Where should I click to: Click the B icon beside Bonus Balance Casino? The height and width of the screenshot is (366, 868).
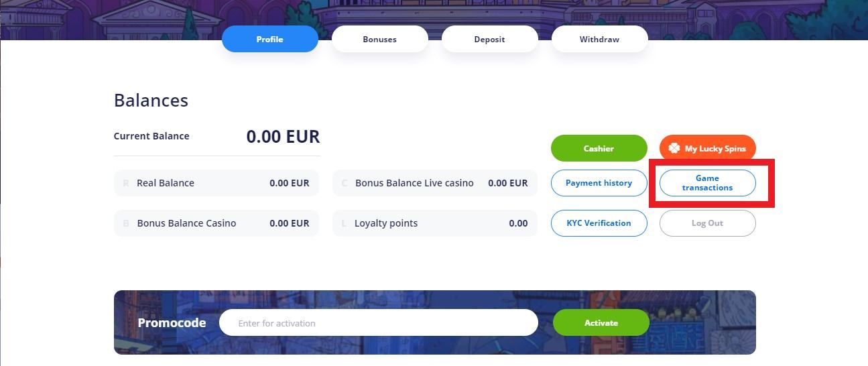126,223
